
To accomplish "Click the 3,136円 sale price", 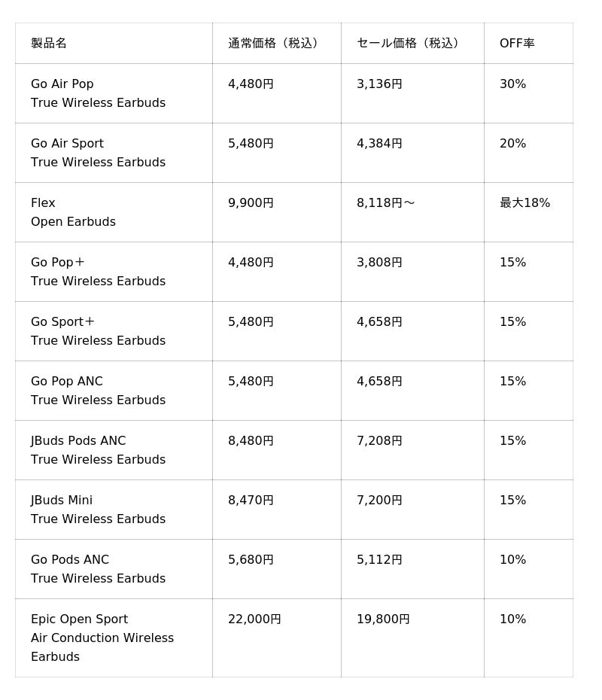I will pos(379,84).
